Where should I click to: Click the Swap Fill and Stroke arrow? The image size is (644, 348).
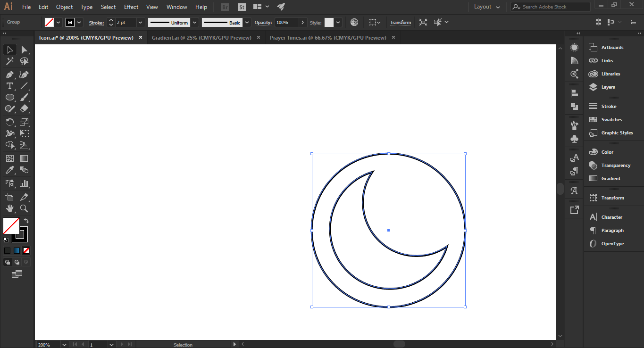(26, 220)
